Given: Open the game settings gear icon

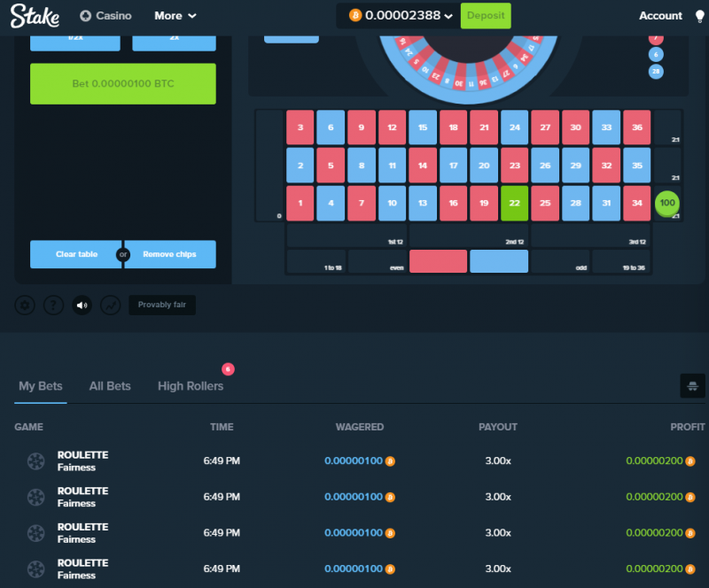Looking at the screenshot, I should [25, 306].
